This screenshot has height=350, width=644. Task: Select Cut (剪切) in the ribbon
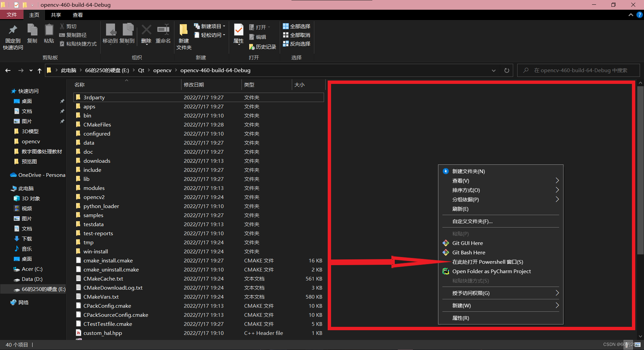coord(68,26)
